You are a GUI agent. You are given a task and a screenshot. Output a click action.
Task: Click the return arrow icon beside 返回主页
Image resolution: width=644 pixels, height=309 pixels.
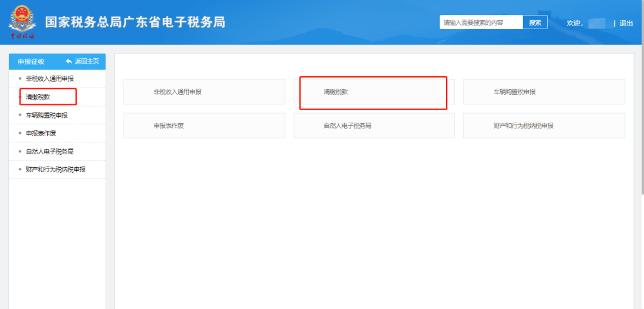click(x=69, y=61)
